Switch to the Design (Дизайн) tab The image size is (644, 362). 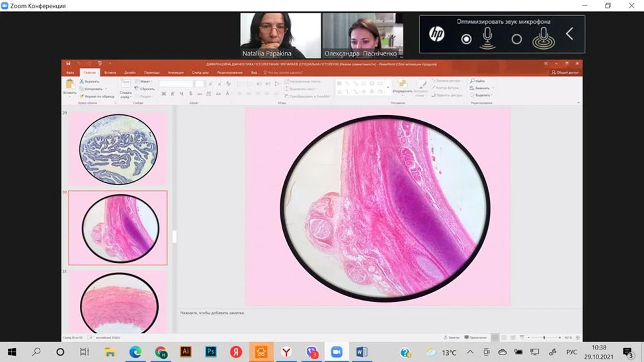pos(130,72)
